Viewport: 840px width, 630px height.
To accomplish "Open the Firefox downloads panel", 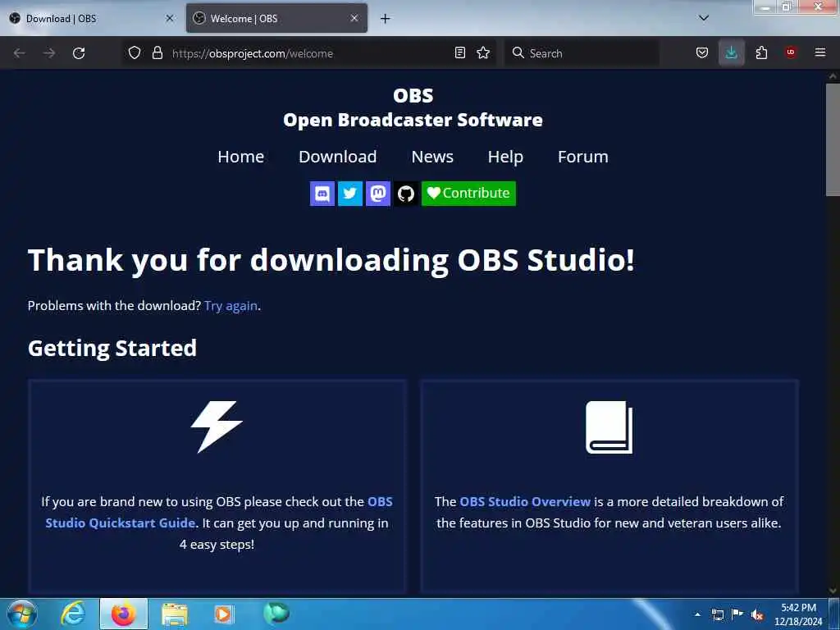I will pos(731,52).
